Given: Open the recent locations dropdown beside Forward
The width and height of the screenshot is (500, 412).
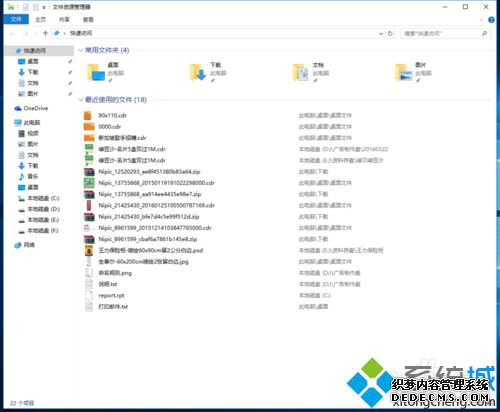Looking at the screenshot, I should (x=35, y=33).
